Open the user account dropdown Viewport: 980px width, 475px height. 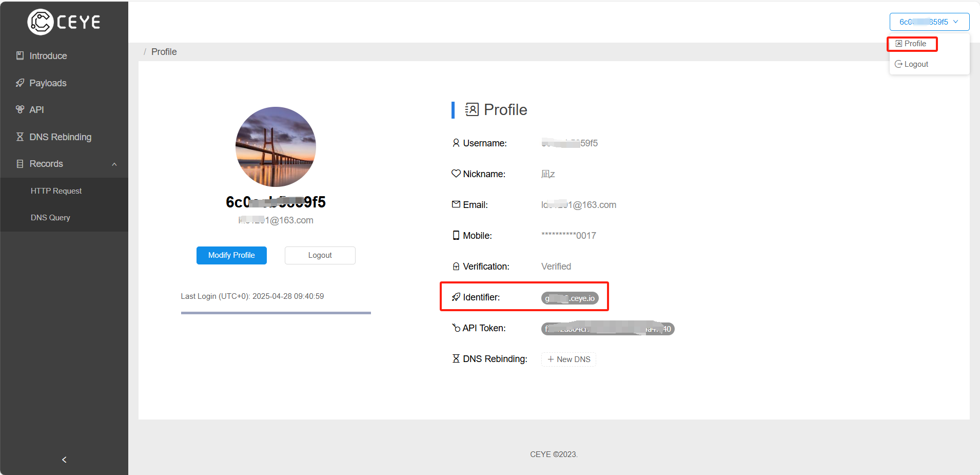(x=929, y=22)
